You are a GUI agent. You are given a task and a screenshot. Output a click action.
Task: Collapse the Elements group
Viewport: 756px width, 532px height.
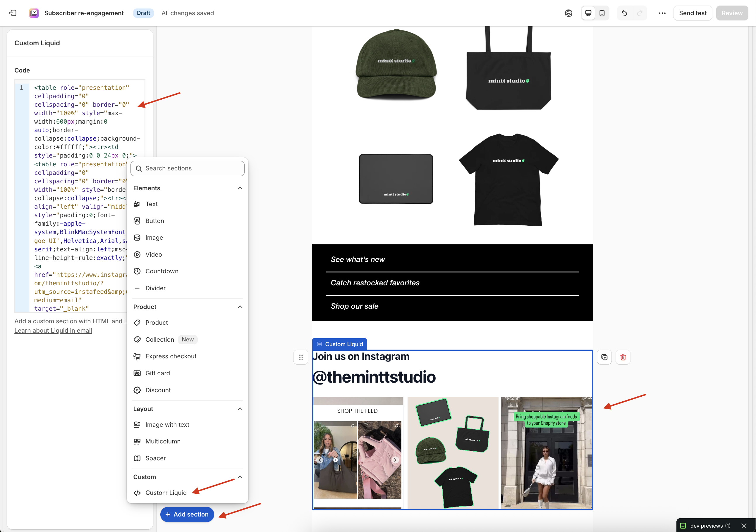240,188
